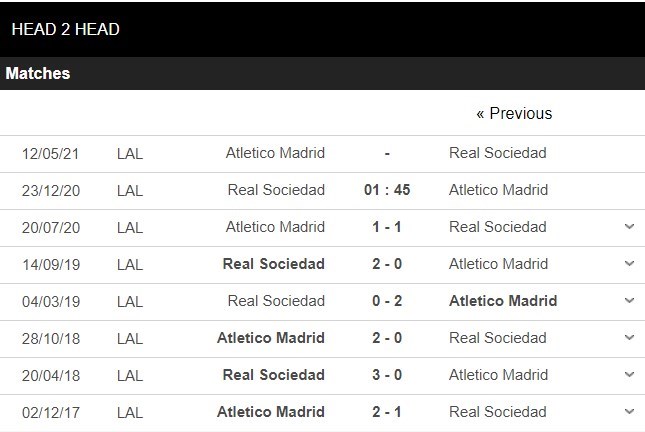Expand the 20/07/20 match row chevron
645x432 pixels.
(x=629, y=227)
